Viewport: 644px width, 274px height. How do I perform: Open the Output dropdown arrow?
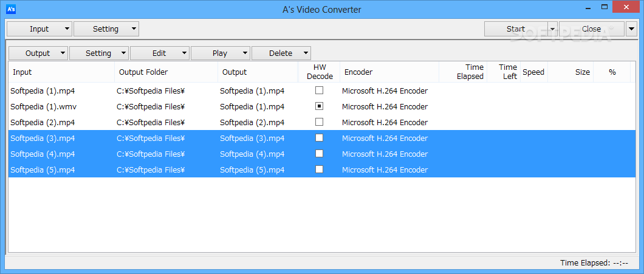[62, 53]
